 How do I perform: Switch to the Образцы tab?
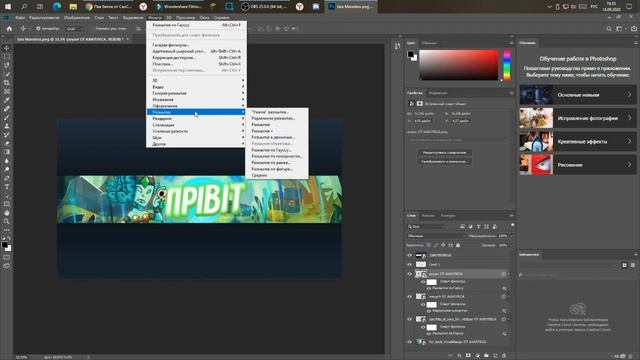click(x=429, y=43)
